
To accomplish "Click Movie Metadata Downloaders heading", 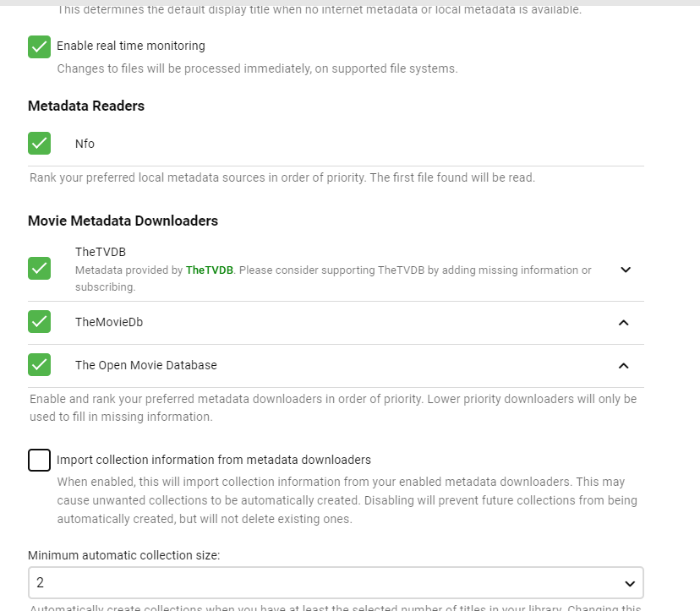I will [123, 221].
